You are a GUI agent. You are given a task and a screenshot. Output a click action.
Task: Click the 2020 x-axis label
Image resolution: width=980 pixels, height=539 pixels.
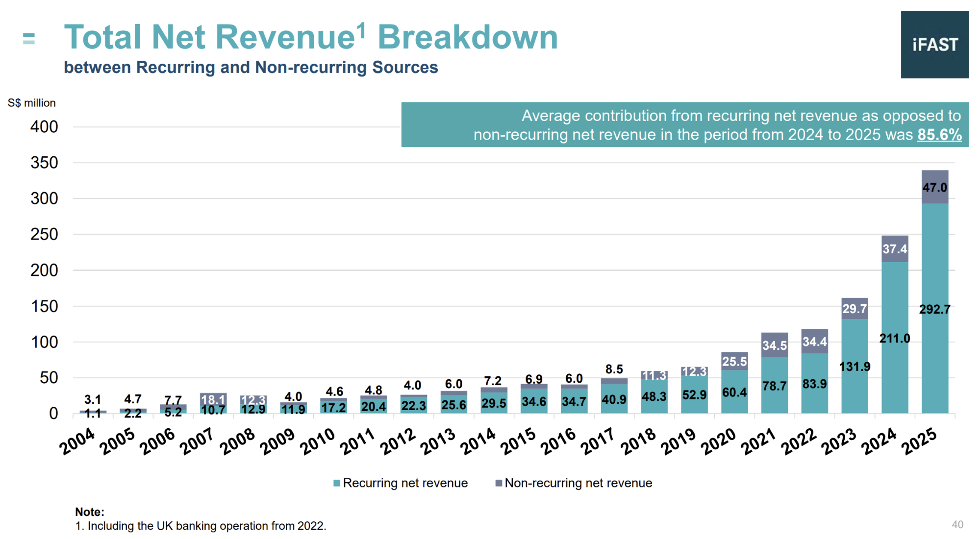pyautogui.click(x=718, y=441)
